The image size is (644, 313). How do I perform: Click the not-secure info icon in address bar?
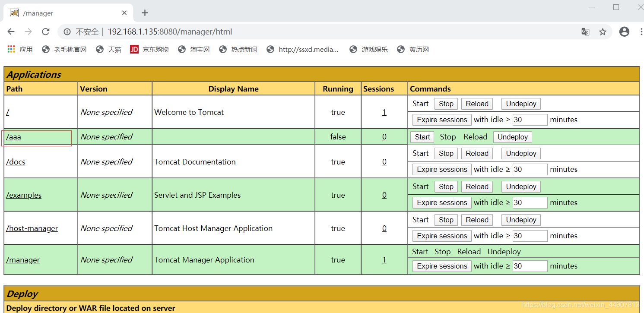(67, 32)
